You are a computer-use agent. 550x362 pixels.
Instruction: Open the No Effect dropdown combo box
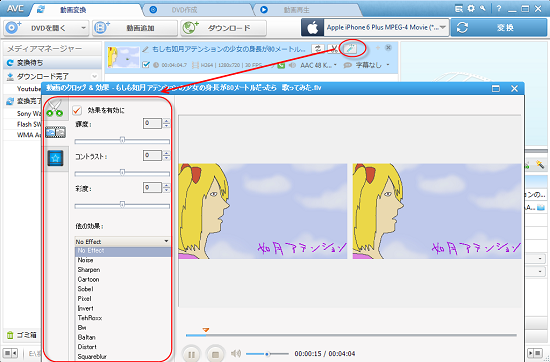[122, 242]
